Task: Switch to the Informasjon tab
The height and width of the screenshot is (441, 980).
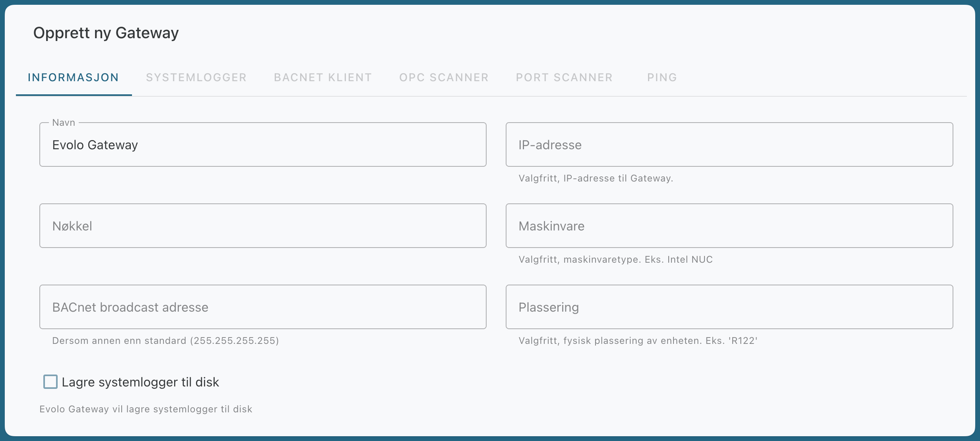Action: point(74,77)
